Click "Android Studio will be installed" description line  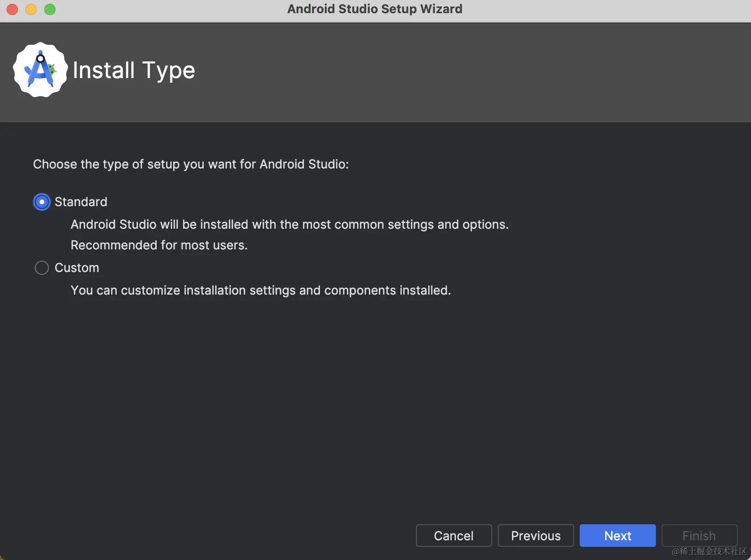[289, 224]
